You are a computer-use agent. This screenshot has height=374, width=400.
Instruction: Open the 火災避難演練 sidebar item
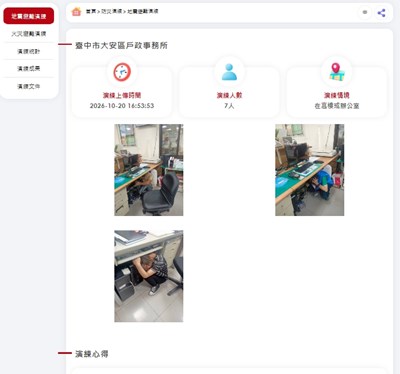(29, 34)
